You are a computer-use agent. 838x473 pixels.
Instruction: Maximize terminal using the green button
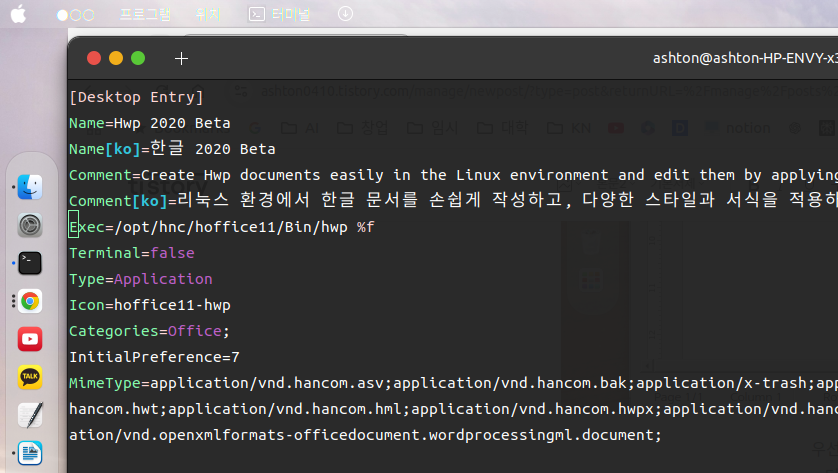click(x=138, y=58)
